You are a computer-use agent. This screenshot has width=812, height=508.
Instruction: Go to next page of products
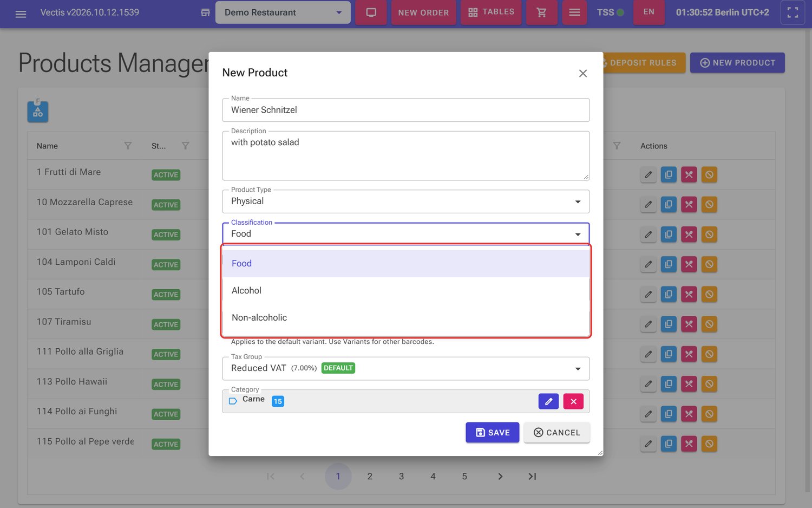500,476
